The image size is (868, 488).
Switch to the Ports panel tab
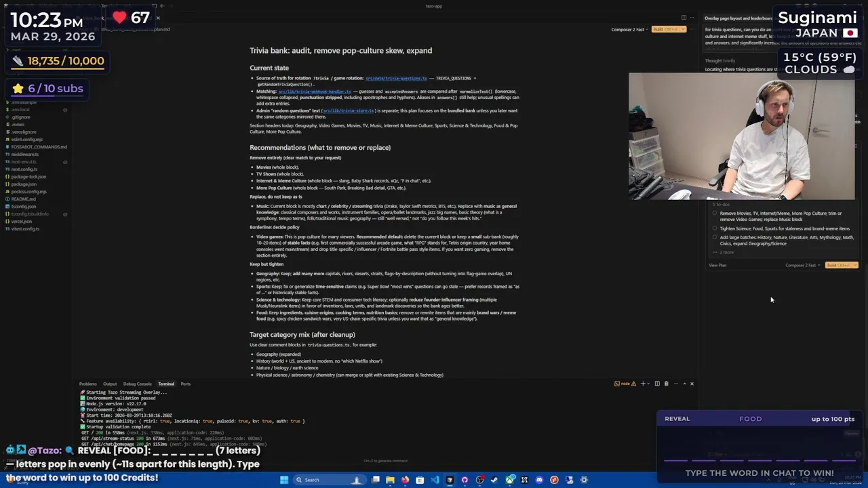tap(185, 384)
